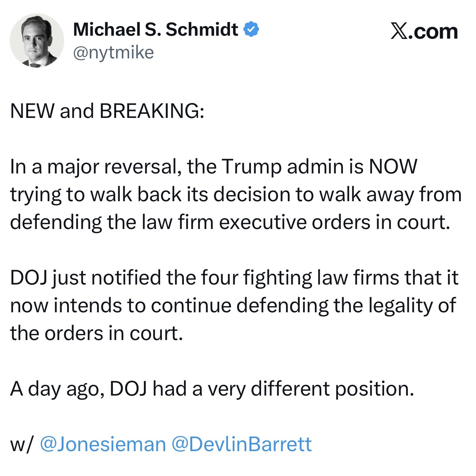The image size is (476, 476).
Task: Click the line starting "now intends to continue"
Action: click(233, 305)
